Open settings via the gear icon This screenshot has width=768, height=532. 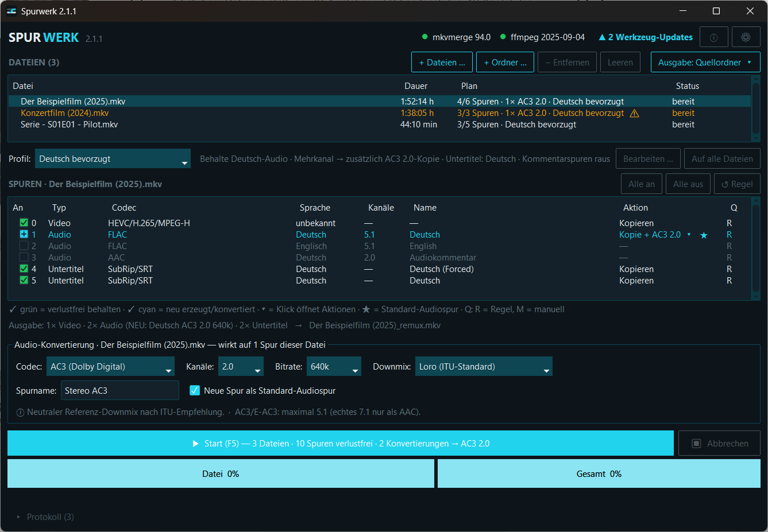(746, 37)
